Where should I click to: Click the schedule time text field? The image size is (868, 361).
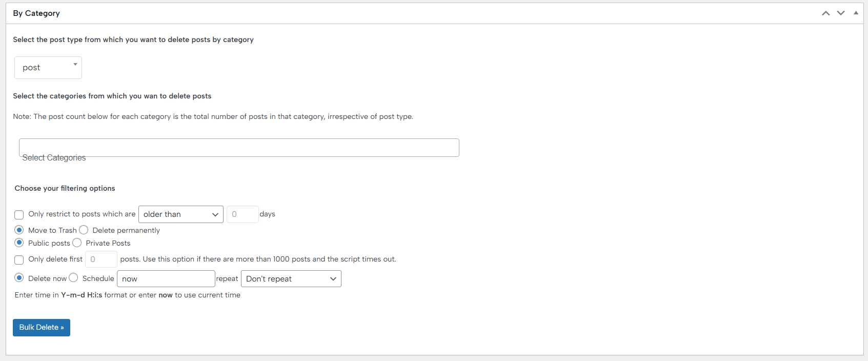[166, 279]
